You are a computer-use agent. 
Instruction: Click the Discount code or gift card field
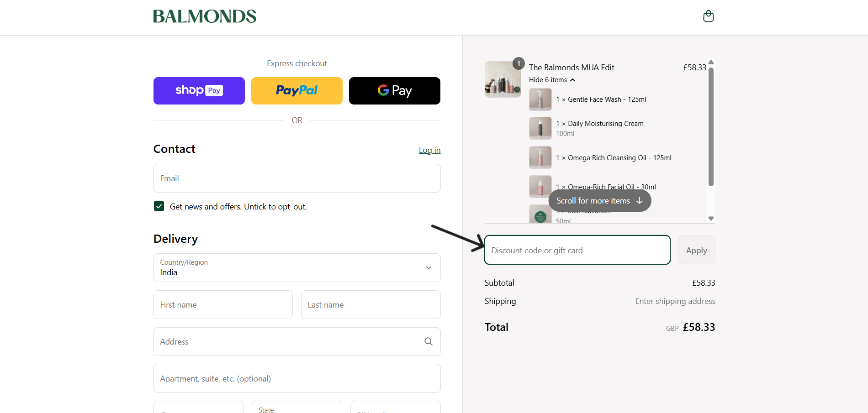[x=577, y=250]
